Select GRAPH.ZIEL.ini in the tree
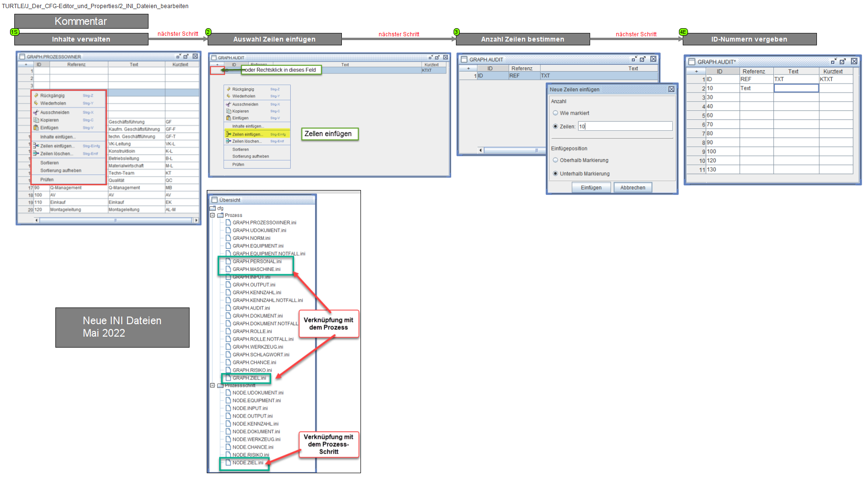Image resolution: width=868 pixels, height=477 pixels. click(249, 378)
